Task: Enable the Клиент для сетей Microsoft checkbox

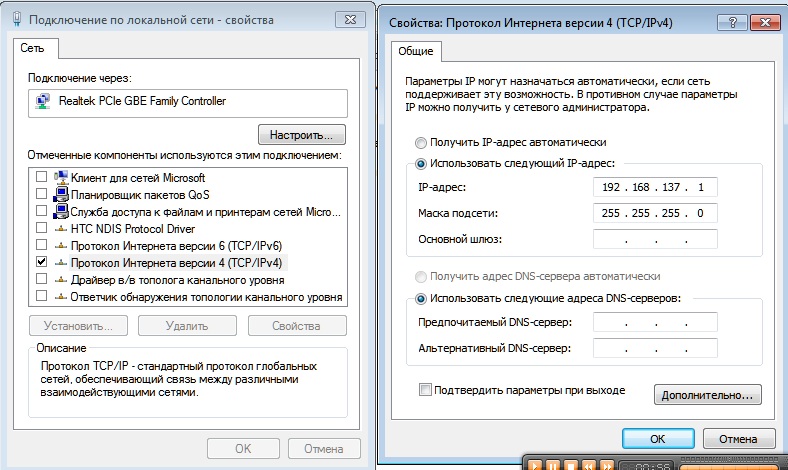Action: pos(41,177)
